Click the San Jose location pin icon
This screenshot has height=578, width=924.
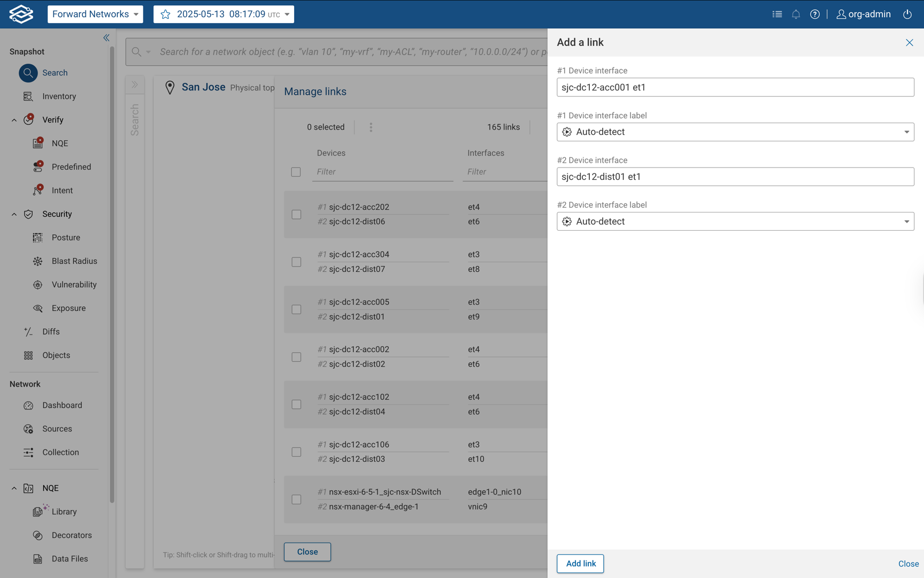coord(170,88)
